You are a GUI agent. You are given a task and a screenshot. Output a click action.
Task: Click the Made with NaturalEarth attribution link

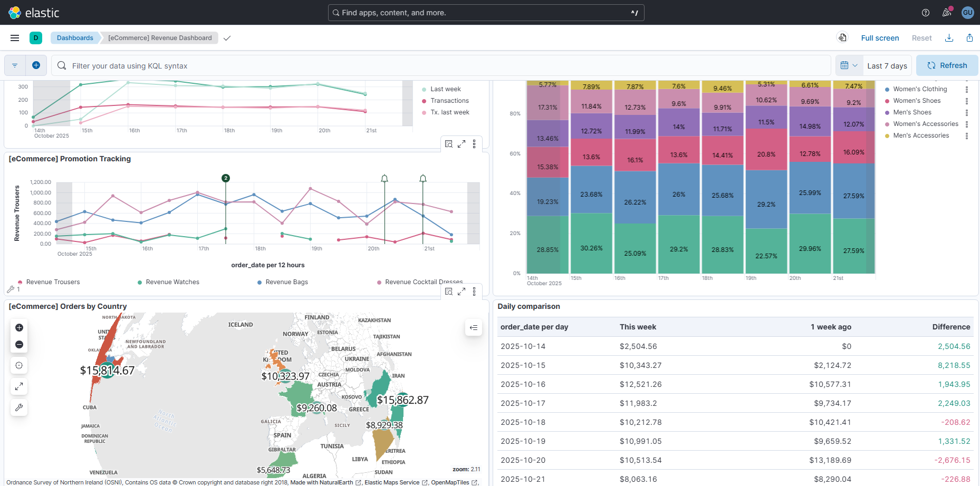[x=322, y=482]
